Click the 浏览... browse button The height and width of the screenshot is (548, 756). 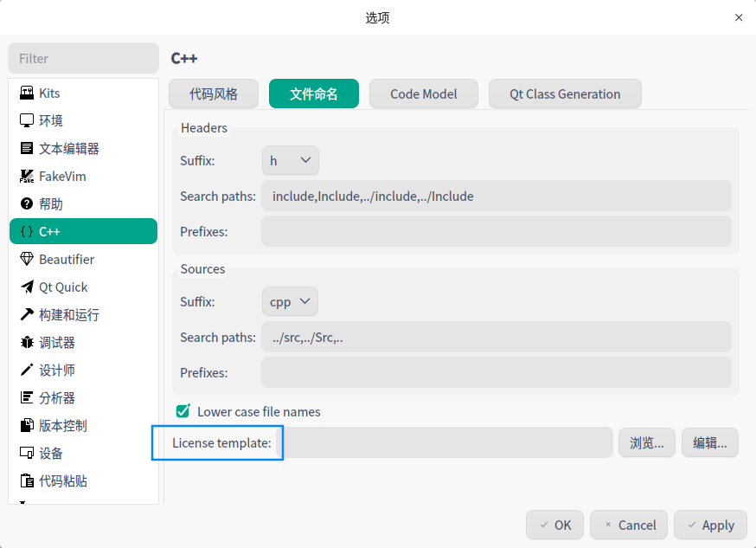click(646, 442)
